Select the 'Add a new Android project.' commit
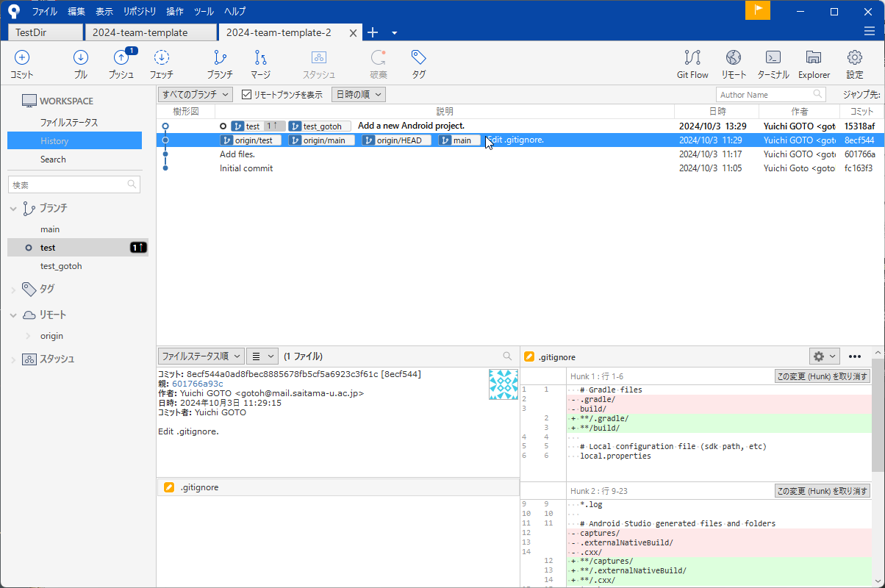The image size is (885, 588). pyautogui.click(x=520, y=126)
